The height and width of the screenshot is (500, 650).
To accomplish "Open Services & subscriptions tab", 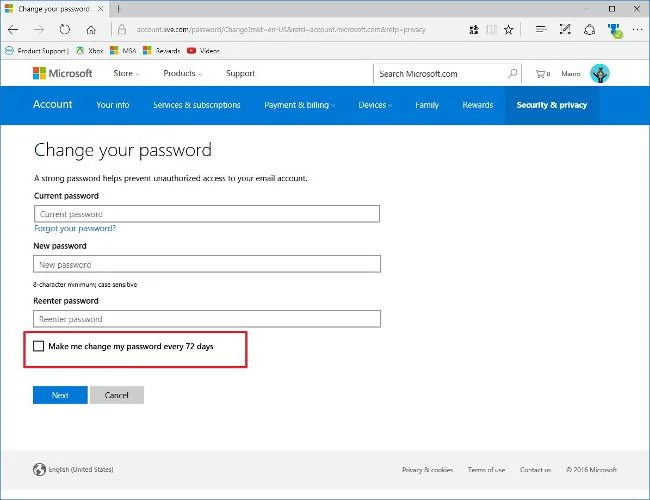I will coord(196,105).
